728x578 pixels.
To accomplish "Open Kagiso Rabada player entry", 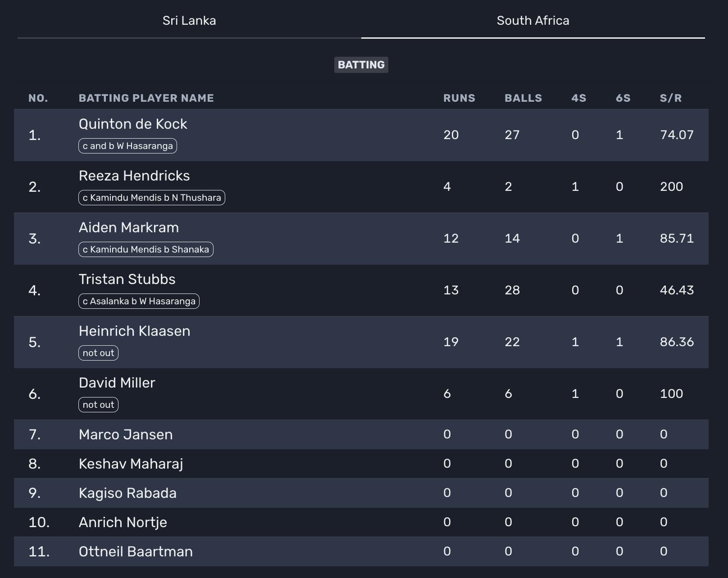I will [127, 493].
